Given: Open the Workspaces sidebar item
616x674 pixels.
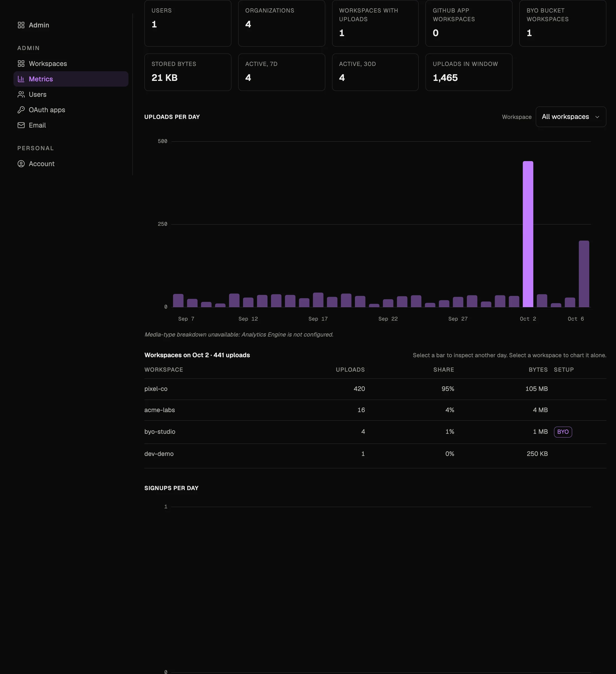Looking at the screenshot, I should coord(71,63).
